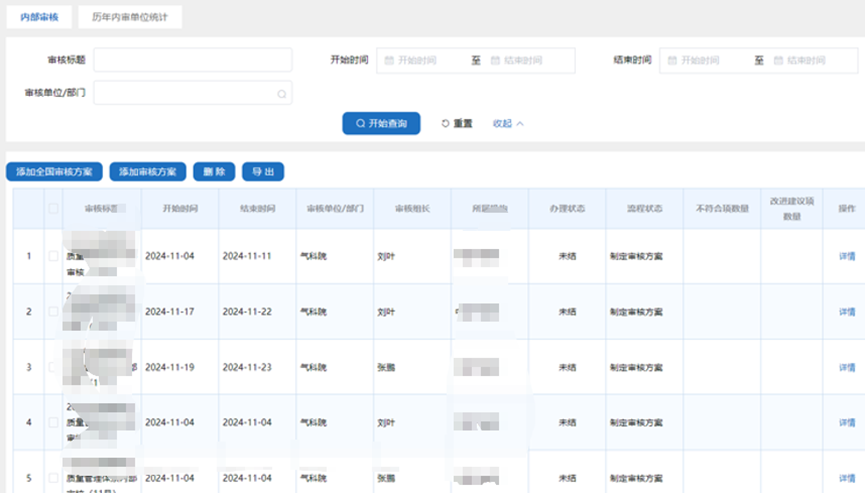Check the checkbox for row 1
This screenshot has height=493, width=865.
[x=54, y=256]
